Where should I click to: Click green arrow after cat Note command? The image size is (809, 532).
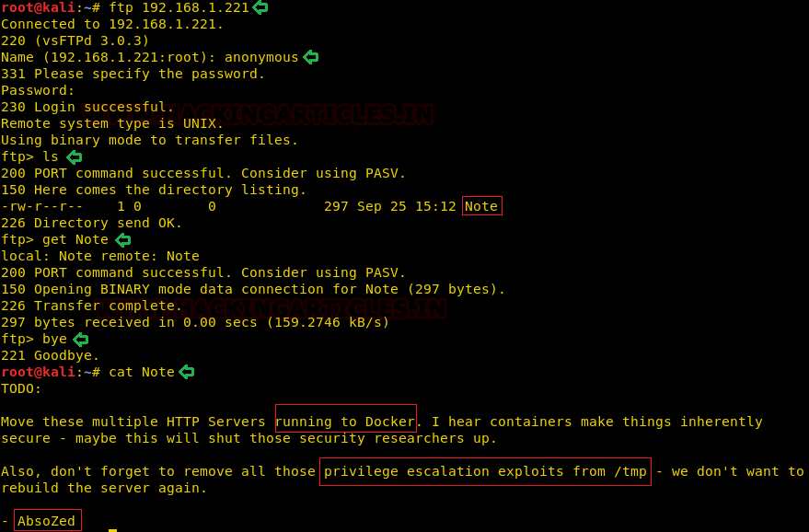[x=187, y=372]
